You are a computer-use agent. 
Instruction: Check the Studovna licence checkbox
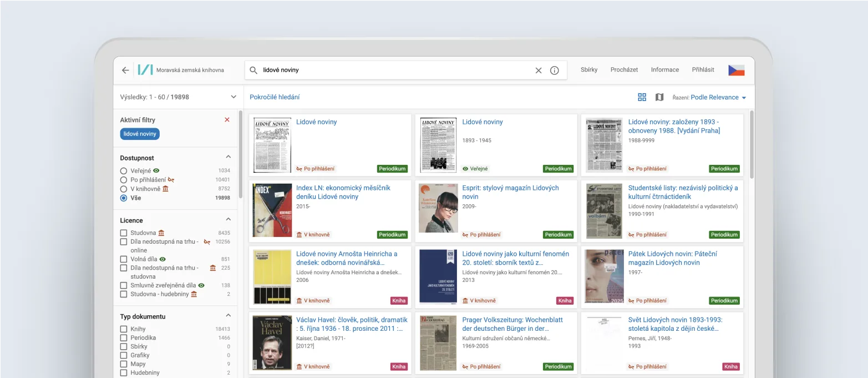[x=124, y=233]
